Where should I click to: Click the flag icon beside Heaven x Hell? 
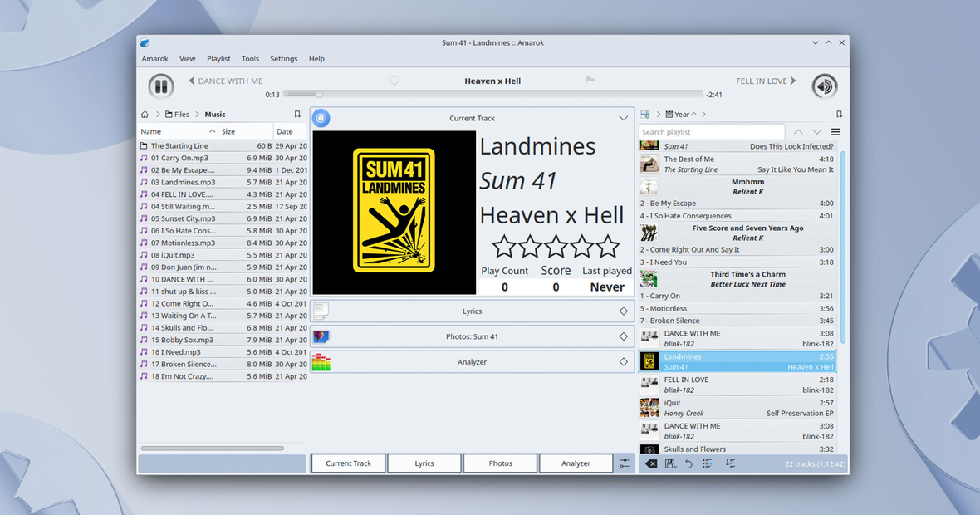tap(590, 80)
